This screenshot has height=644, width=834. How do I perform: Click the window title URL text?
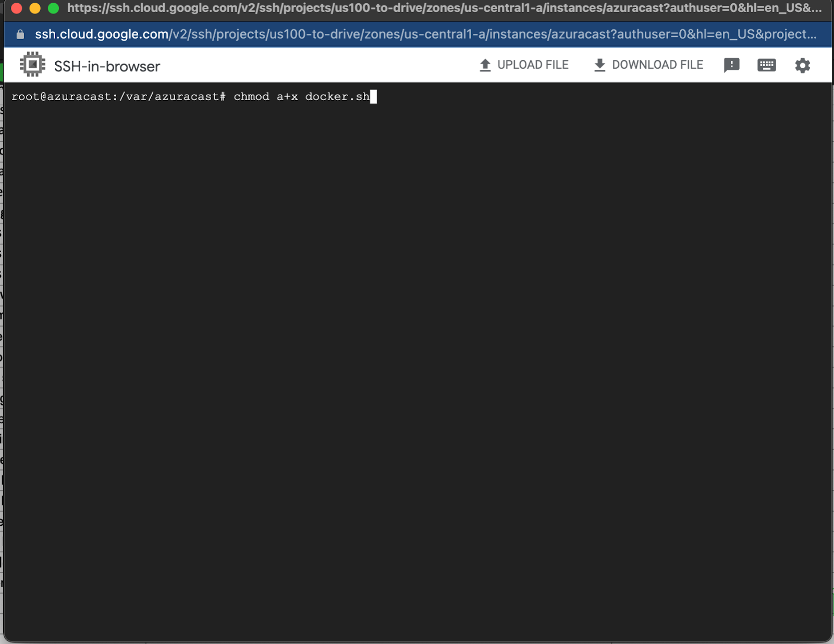pyautogui.click(x=445, y=8)
